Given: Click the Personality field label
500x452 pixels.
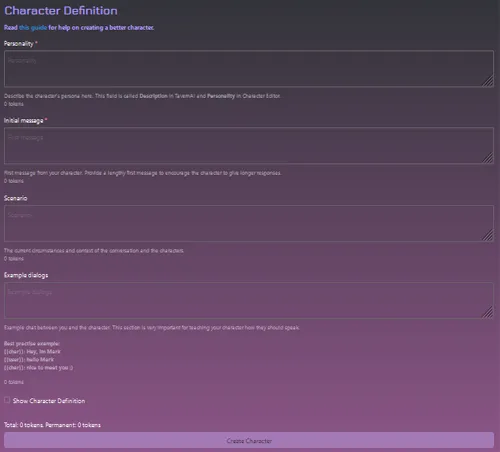Looking at the screenshot, I should 19,44.
